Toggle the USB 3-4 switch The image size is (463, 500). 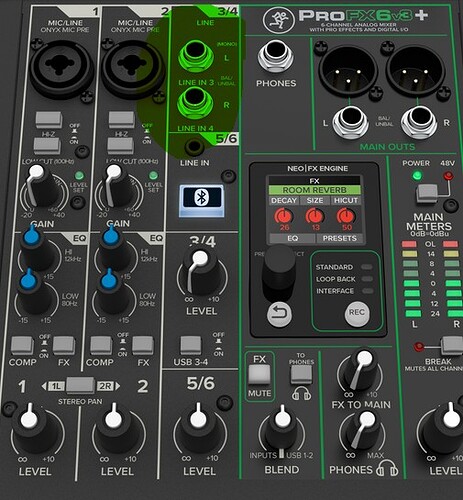click(x=191, y=346)
